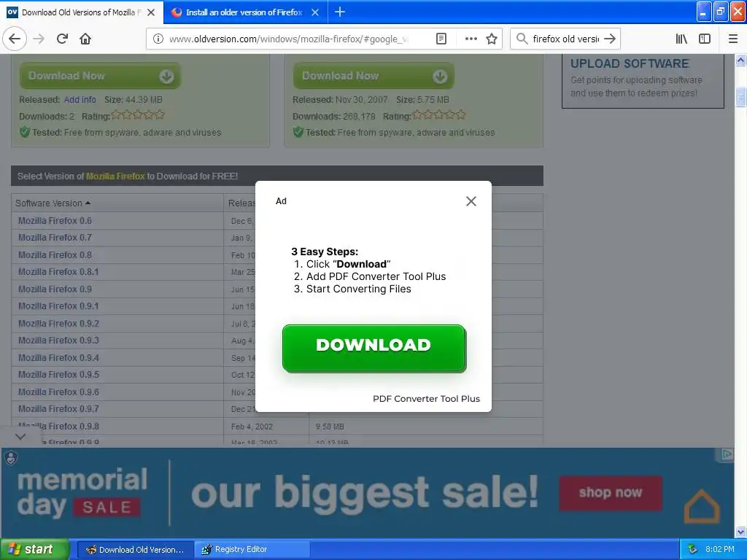Bookmark this page with the star
The width and height of the screenshot is (747, 560).
pyautogui.click(x=492, y=39)
